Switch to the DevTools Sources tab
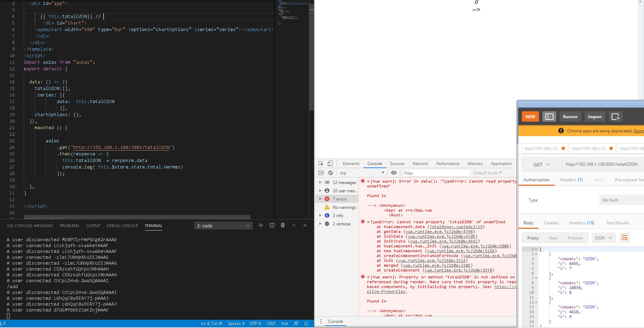Viewport: 644px width, 328px height. [397, 164]
